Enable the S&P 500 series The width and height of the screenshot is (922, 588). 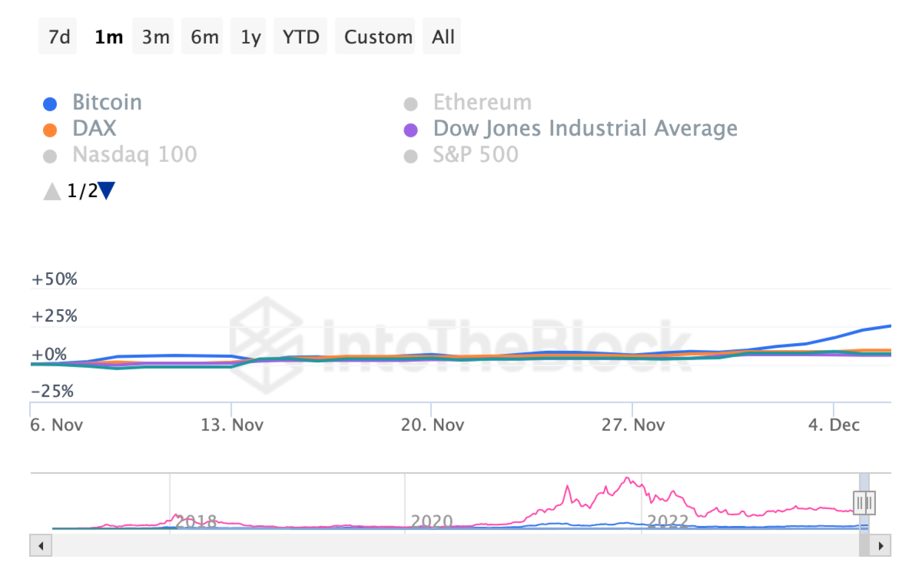476,154
